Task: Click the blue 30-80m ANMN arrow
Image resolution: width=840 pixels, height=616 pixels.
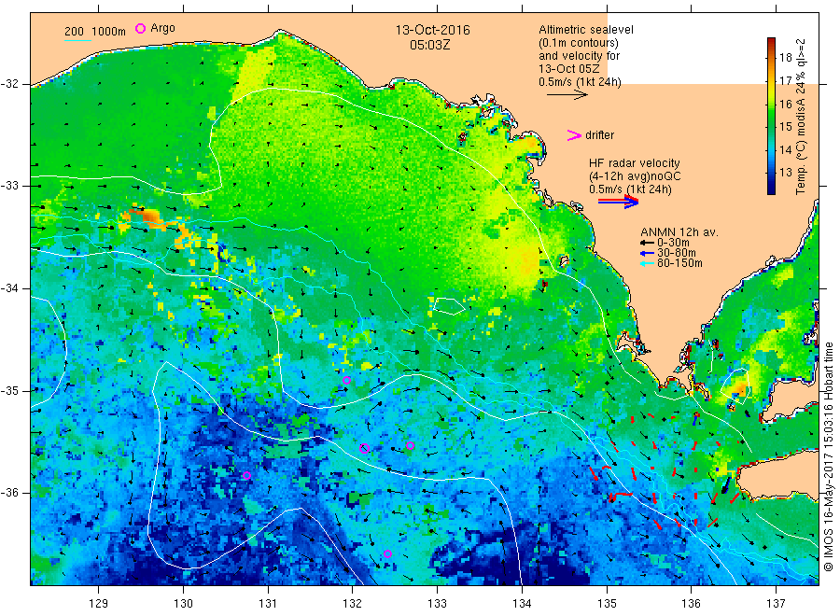Action: coord(647,253)
